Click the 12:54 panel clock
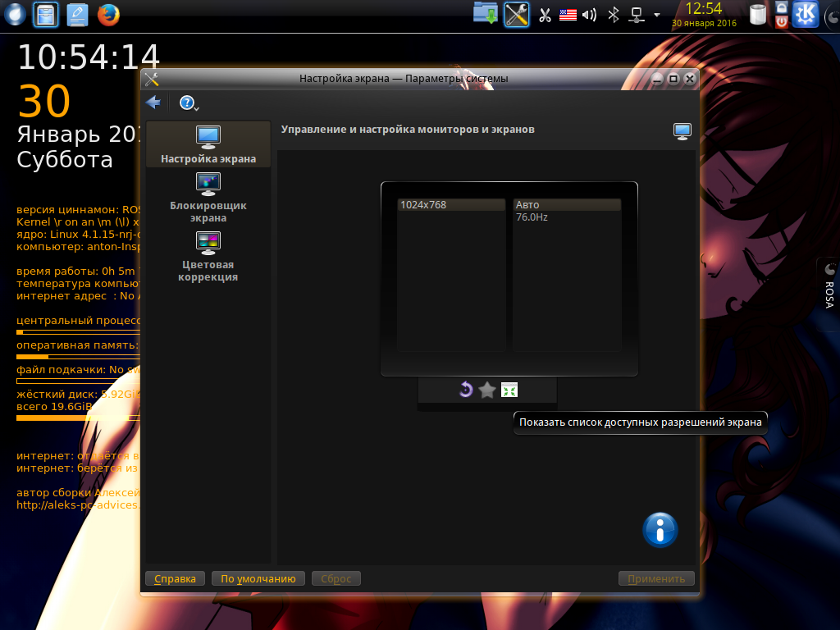The image size is (840, 630). (704, 9)
